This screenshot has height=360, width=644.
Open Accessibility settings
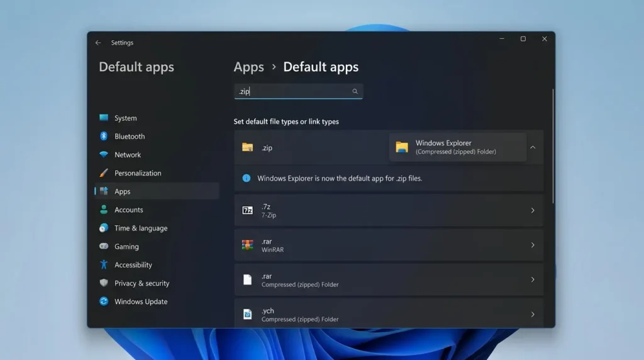tap(157, 265)
